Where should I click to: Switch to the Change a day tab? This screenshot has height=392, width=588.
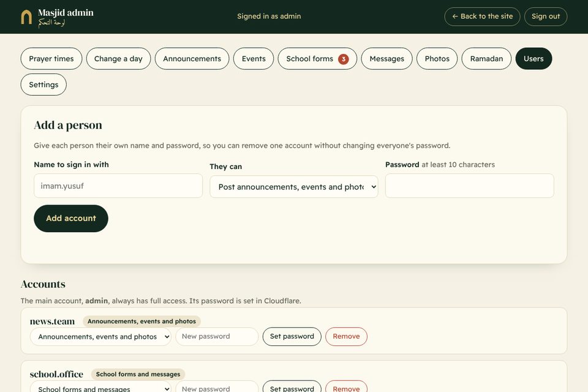118,59
